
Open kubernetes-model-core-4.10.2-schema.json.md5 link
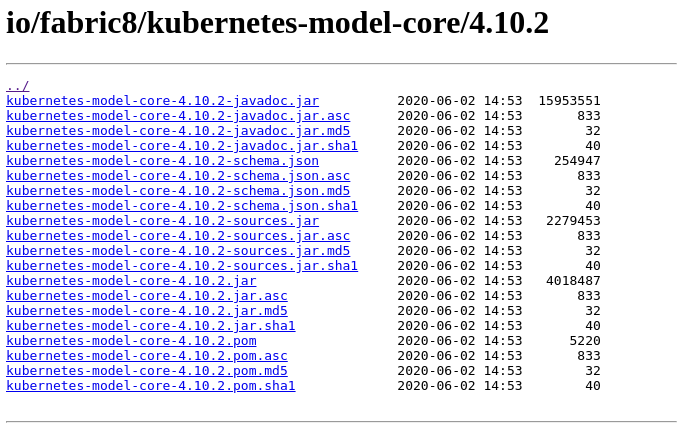(178, 191)
